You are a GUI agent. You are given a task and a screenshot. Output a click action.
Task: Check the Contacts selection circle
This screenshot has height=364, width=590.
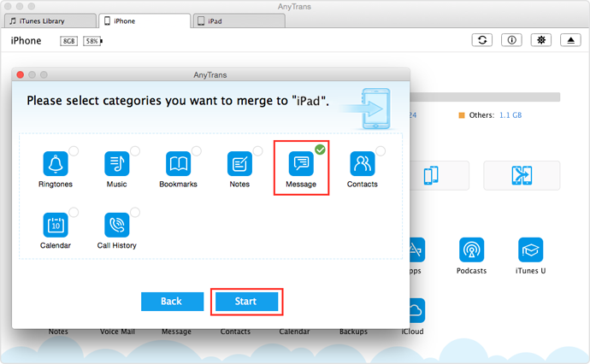[381, 151]
